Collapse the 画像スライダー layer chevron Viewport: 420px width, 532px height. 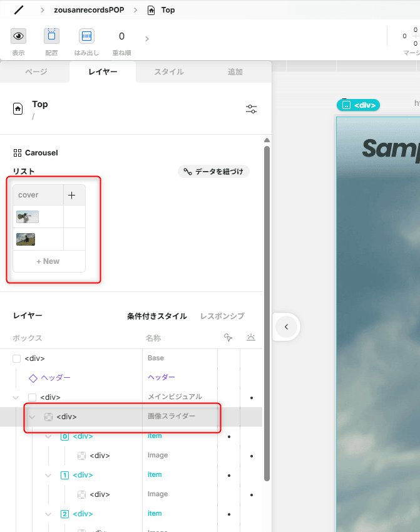32,417
